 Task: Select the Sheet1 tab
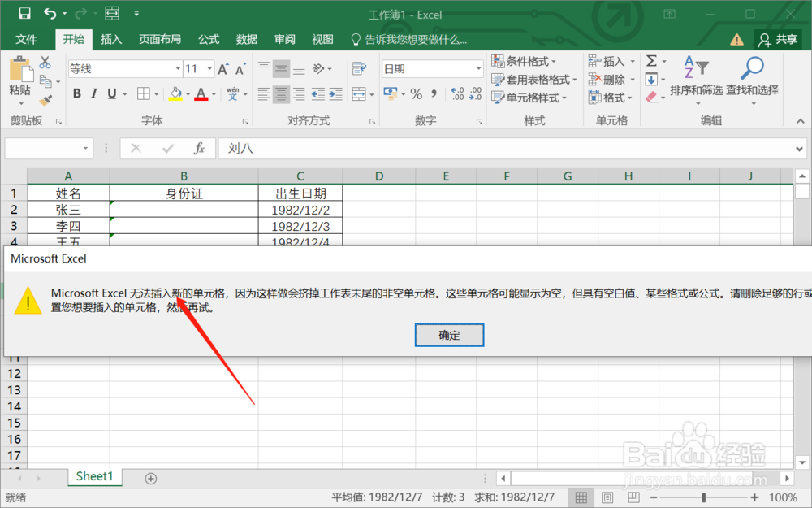[94, 476]
